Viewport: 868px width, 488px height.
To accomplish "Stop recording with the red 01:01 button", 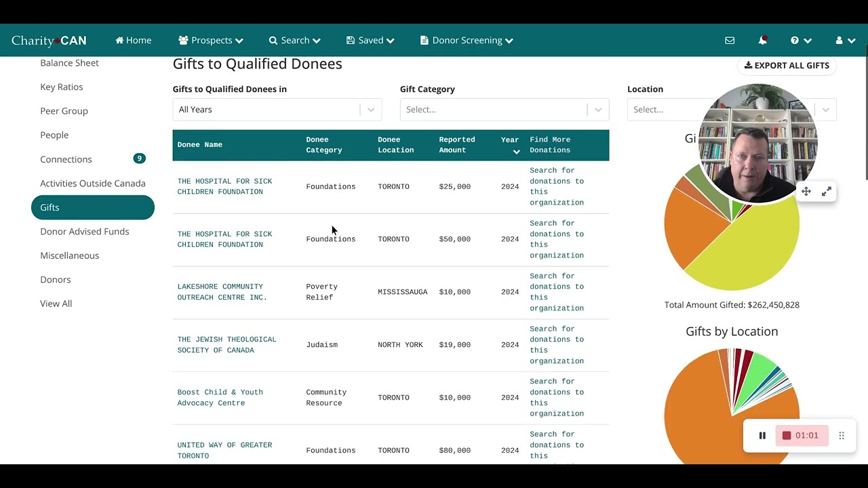I will pyautogui.click(x=801, y=435).
